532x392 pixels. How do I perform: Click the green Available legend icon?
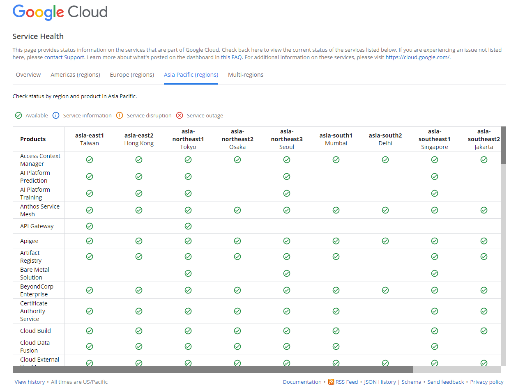click(x=18, y=115)
